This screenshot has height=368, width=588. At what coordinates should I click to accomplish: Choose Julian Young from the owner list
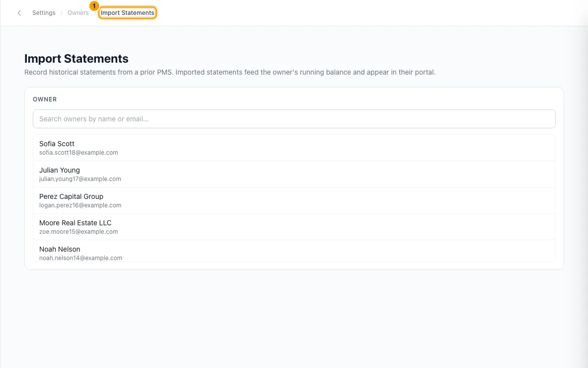pyautogui.click(x=294, y=174)
